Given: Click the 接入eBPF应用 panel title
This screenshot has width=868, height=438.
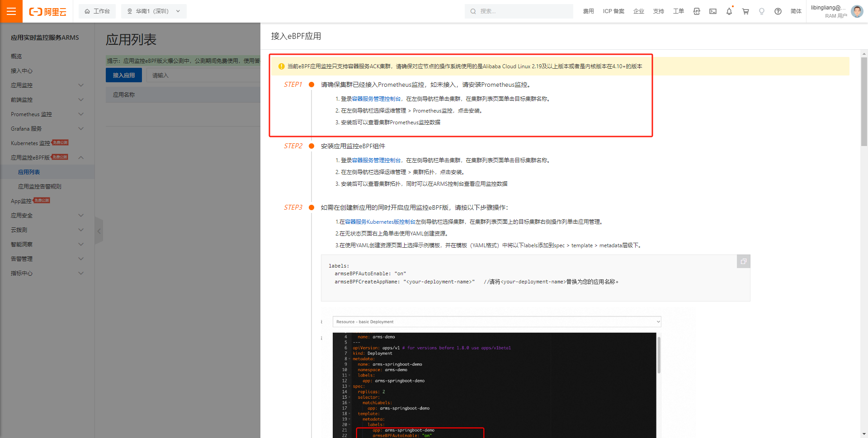Looking at the screenshot, I should pyautogui.click(x=296, y=36).
